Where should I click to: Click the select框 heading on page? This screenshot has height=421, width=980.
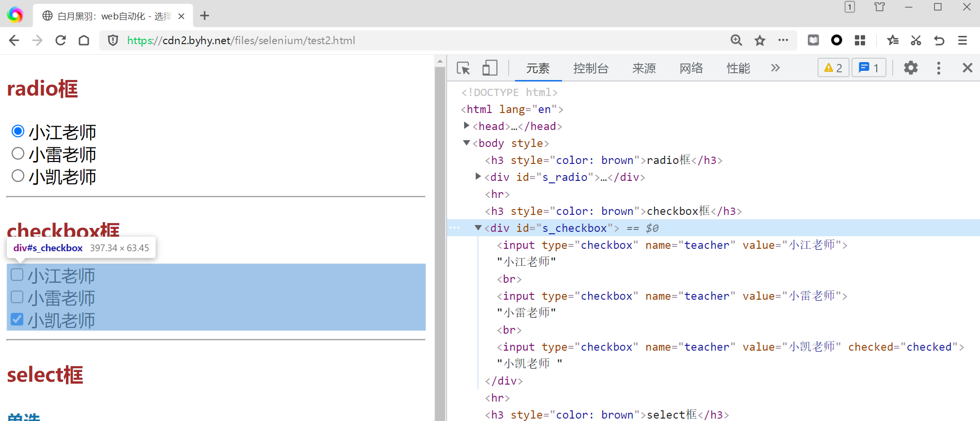click(x=45, y=375)
